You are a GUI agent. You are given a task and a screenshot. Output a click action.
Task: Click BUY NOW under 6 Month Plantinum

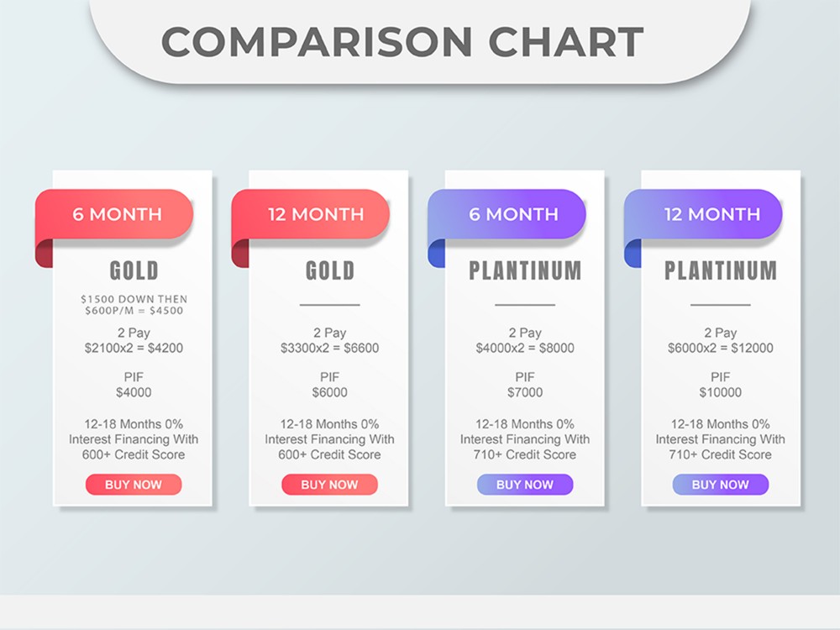click(525, 485)
